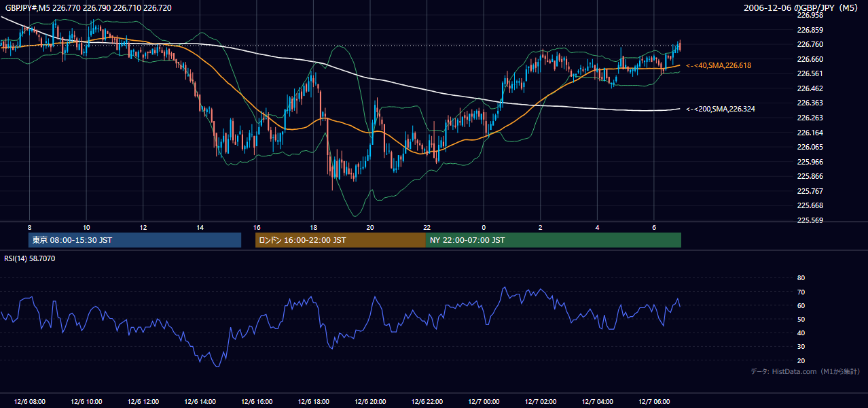Image resolution: width=868 pixels, height=408 pixels.
Task: Click the 12/6 10:00 bottom time label
Action: pyautogui.click(x=86, y=402)
